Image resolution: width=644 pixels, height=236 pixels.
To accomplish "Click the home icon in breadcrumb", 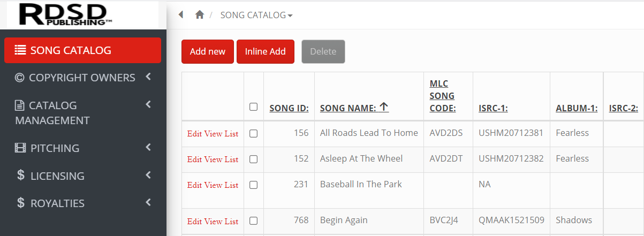I will pyautogui.click(x=200, y=15).
